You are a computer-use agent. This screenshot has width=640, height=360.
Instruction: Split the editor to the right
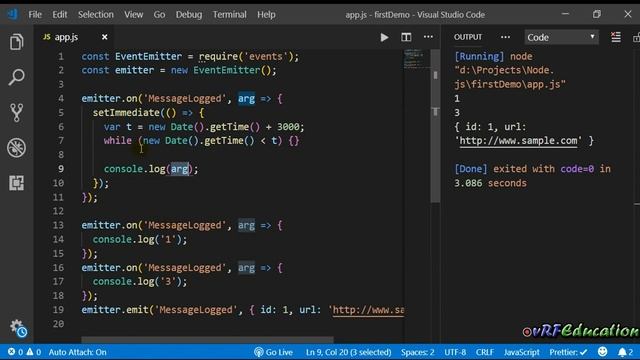406,37
